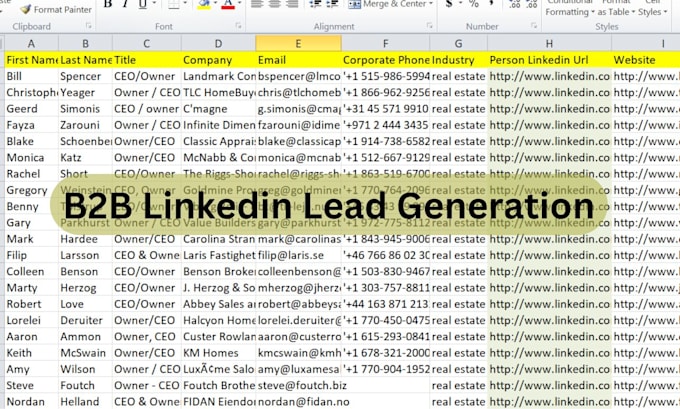Apply percent style
The height and width of the screenshot is (409, 680).
[x=474, y=4]
